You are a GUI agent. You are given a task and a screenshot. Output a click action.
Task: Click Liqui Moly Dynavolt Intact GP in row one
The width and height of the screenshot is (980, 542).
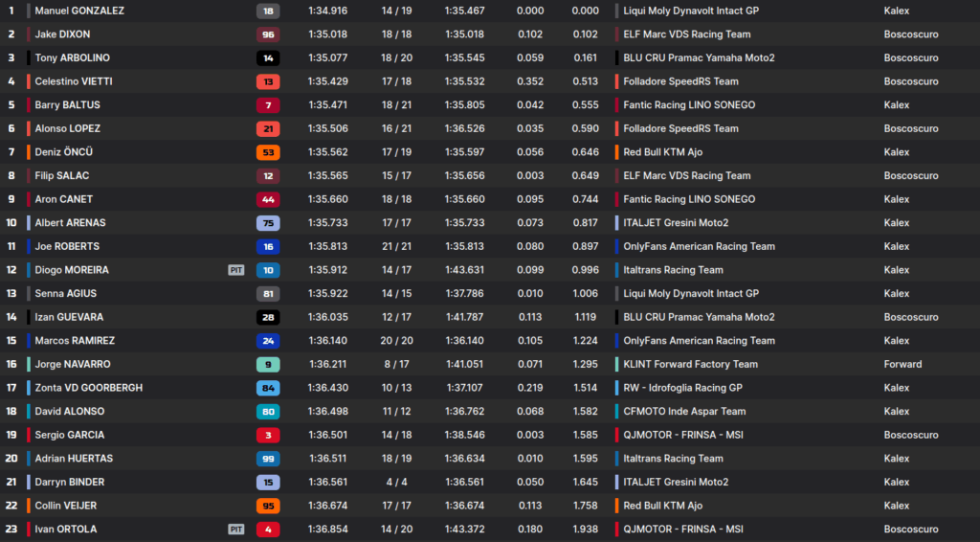point(690,11)
